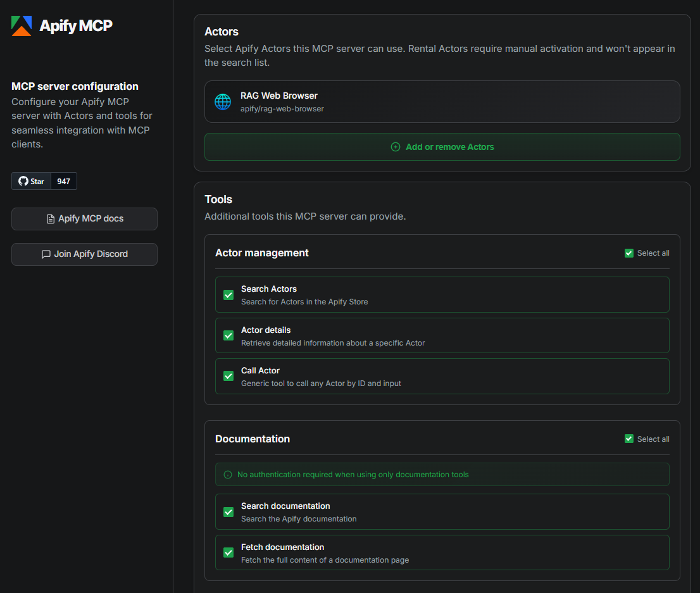Viewport: 700px width, 593px height.
Task: Toggle the Call Actor checkbox
Action: [228, 375]
